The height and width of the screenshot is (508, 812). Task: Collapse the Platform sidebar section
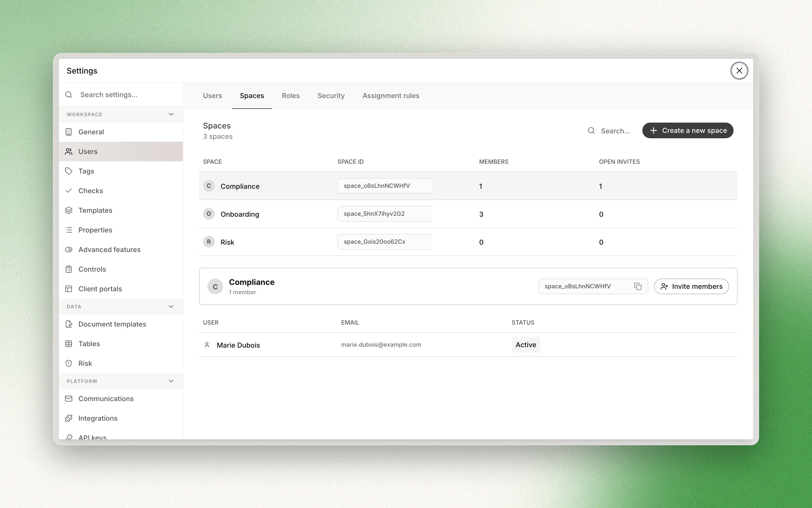point(171,381)
